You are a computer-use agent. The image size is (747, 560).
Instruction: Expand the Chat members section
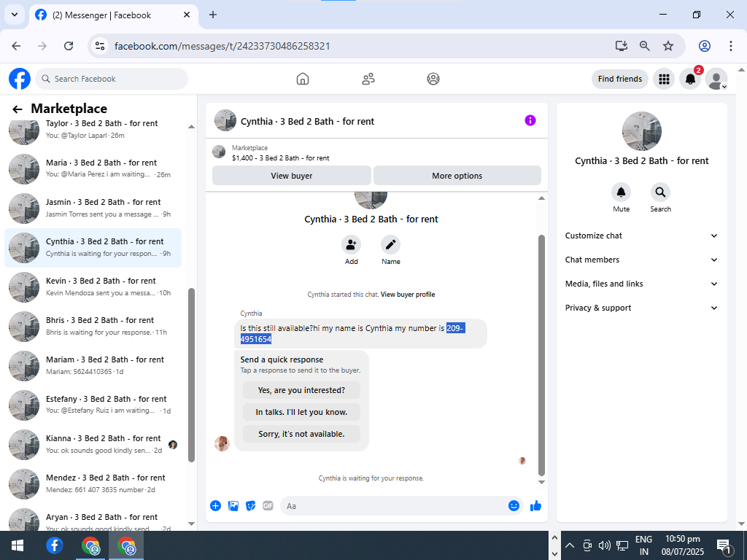click(x=641, y=260)
